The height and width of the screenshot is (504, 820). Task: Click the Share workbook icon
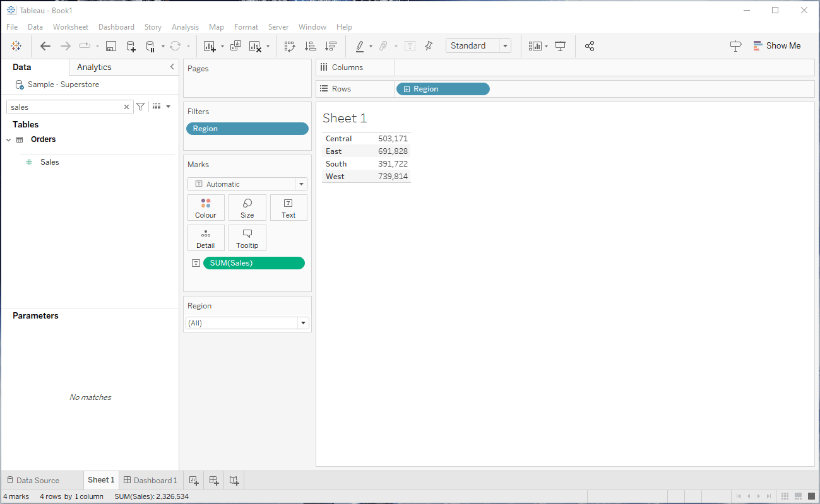coord(590,46)
